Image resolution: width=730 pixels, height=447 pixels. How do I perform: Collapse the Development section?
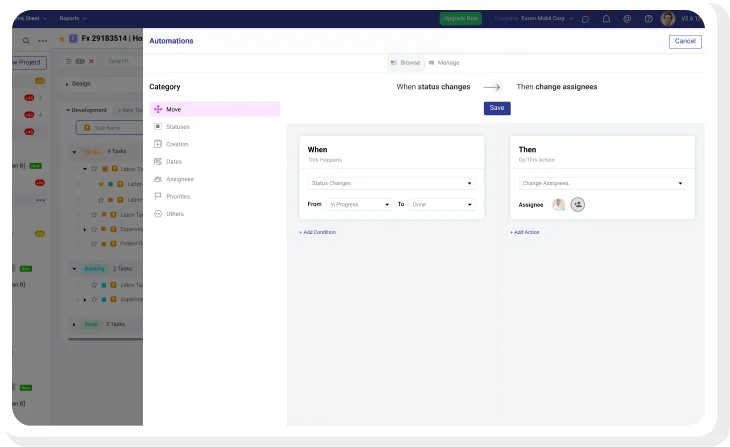[x=68, y=110]
